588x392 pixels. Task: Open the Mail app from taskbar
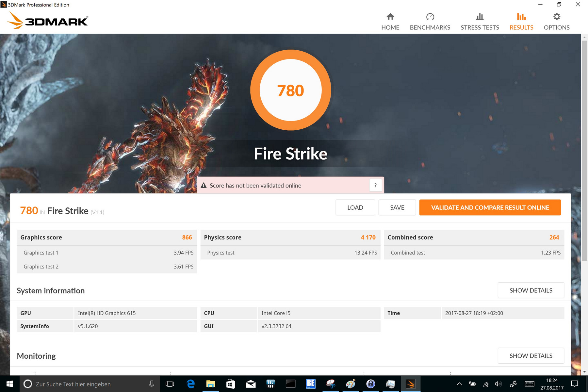tap(251, 384)
